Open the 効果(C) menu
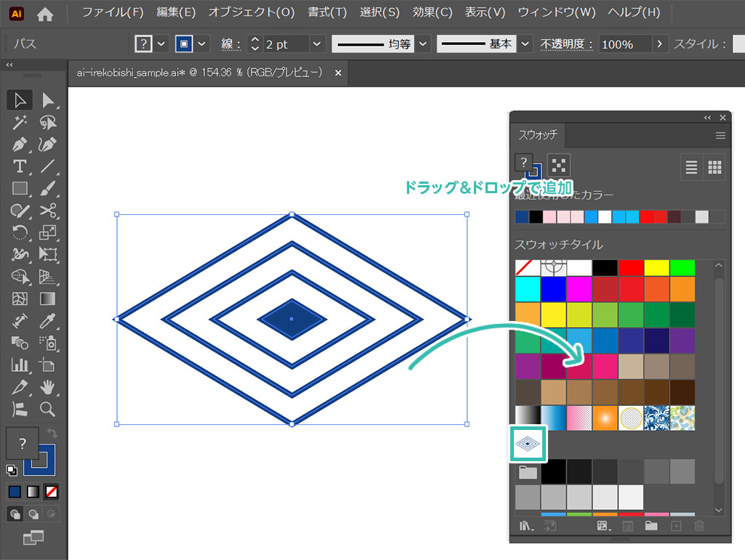Viewport: 745px width, 560px height. (432, 12)
